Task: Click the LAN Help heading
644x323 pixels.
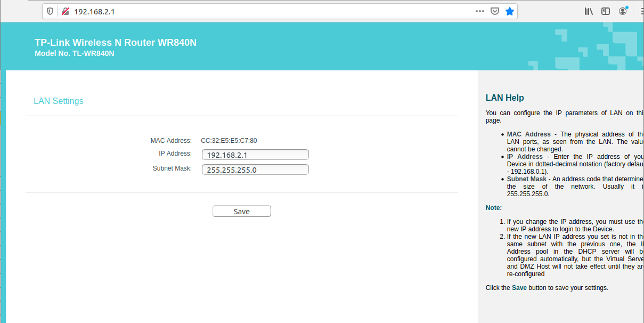Action: point(504,98)
